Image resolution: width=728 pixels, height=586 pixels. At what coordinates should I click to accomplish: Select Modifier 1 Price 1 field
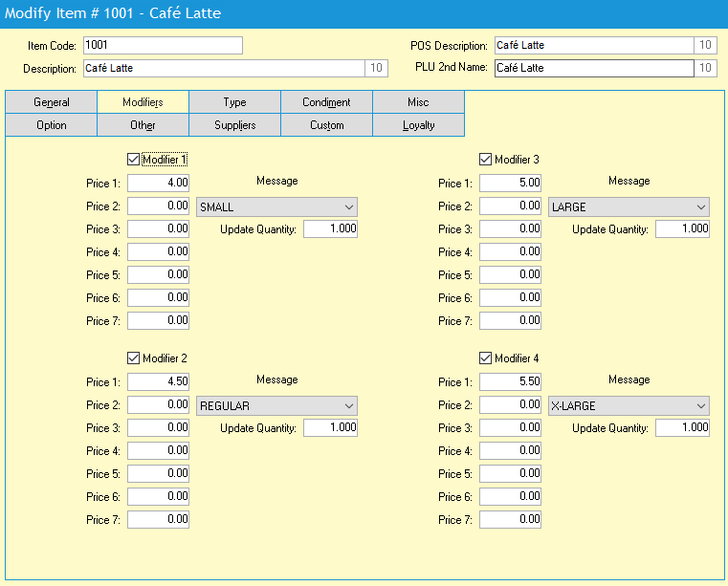click(159, 183)
